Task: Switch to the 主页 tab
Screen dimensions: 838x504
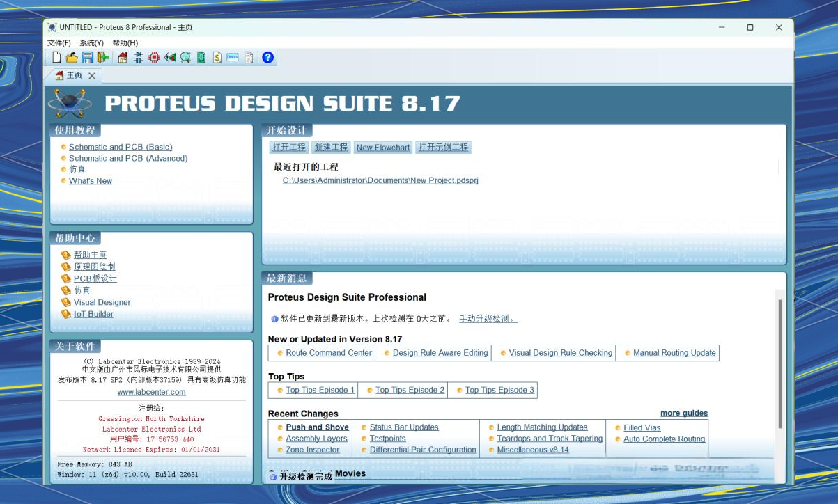Action: 72,75
